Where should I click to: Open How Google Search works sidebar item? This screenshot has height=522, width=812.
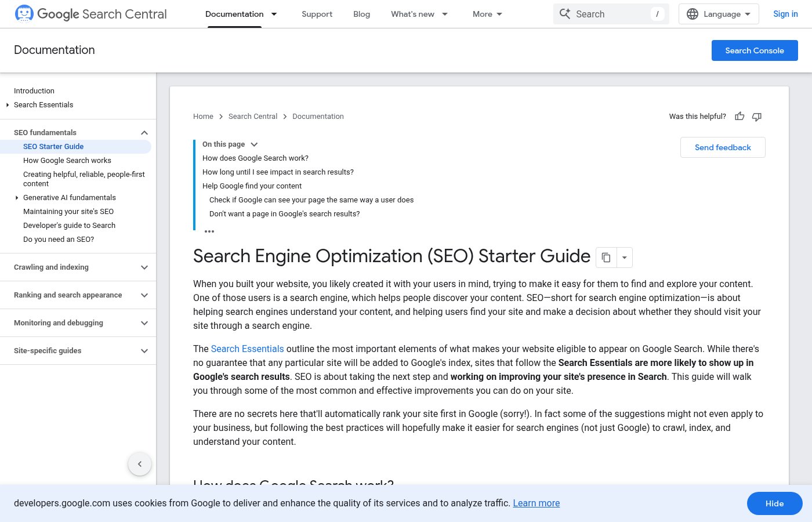[x=67, y=161]
